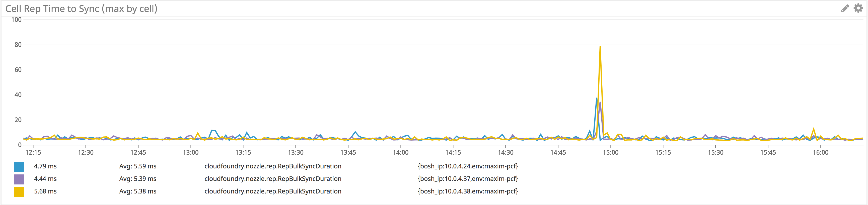Click the 13:00 x-axis time label
868x205 pixels.
click(190, 152)
